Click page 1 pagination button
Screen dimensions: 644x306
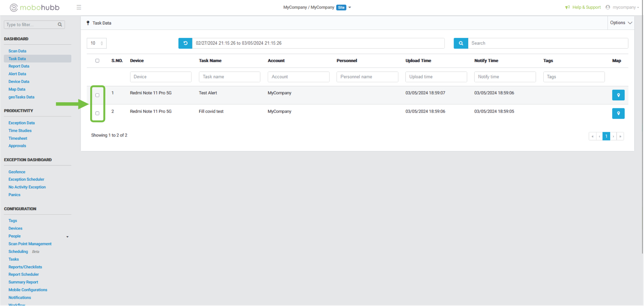tap(606, 136)
